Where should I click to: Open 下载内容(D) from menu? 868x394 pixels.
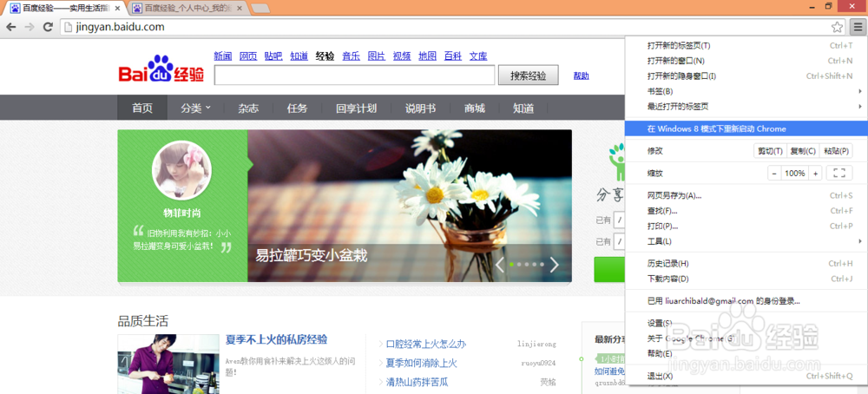pos(746,279)
